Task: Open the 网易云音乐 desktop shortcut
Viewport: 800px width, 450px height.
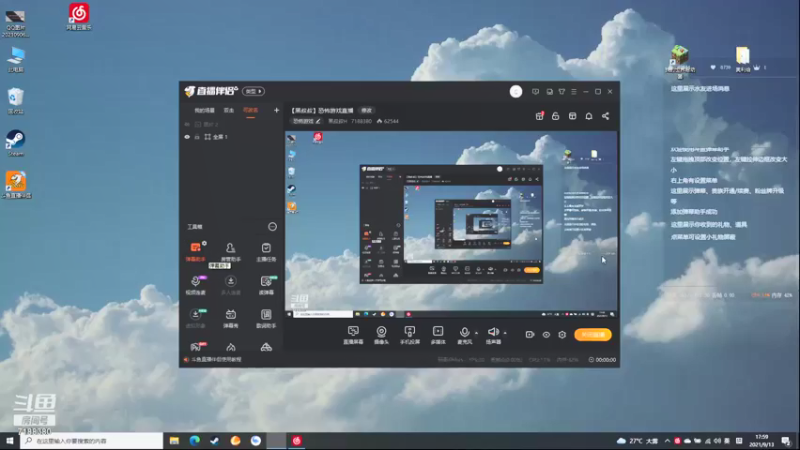Action: pyautogui.click(x=79, y=17)
